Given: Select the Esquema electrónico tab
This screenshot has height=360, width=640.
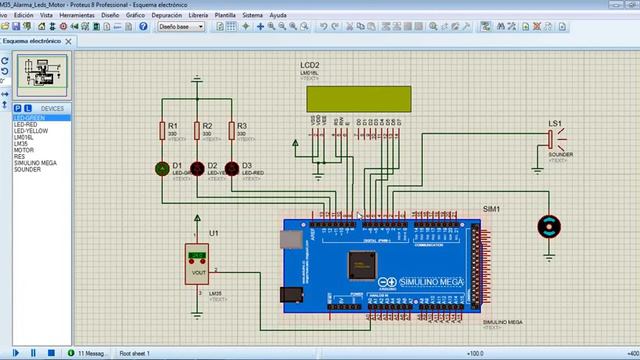Looking at the screenshot, I should point(32,41).
